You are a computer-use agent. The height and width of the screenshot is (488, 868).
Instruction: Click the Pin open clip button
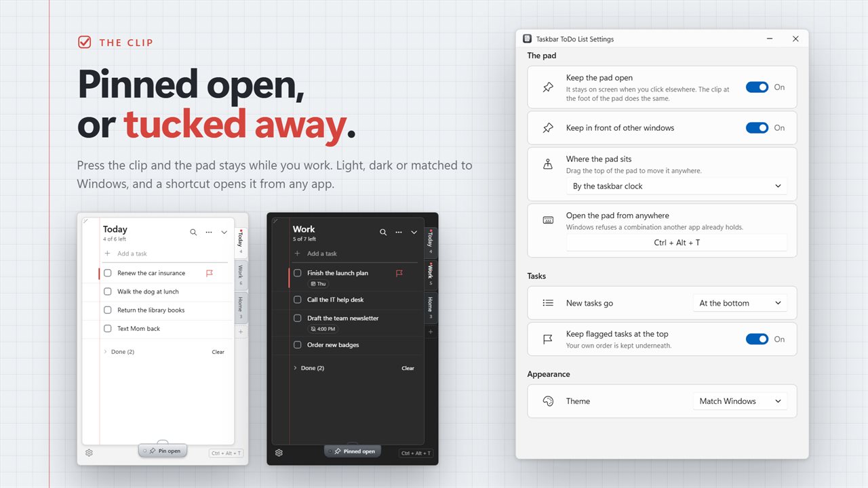coord(163,451)
